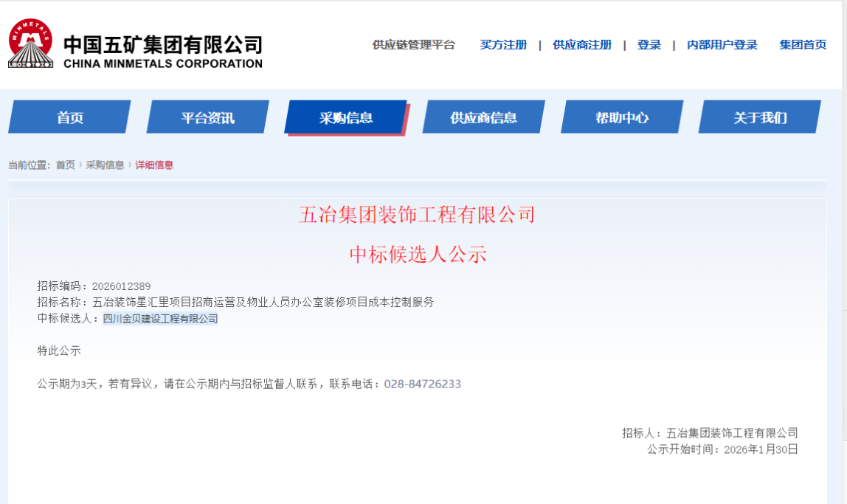Switch to the 平台资讯 tab
Screen dimensions: 847x504
click(x=208, y=117)
